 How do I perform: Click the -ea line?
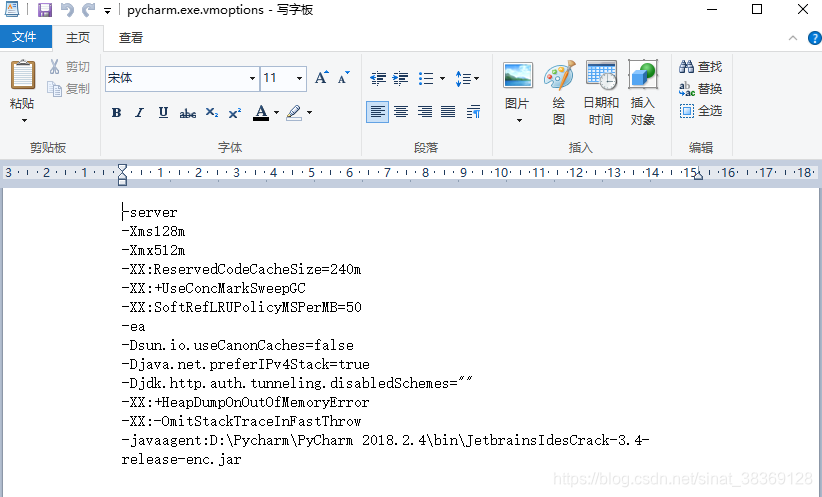(x=133, y=326)
